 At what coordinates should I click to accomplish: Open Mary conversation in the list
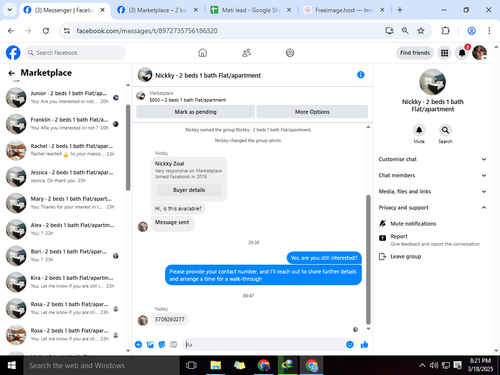(63, 203)
